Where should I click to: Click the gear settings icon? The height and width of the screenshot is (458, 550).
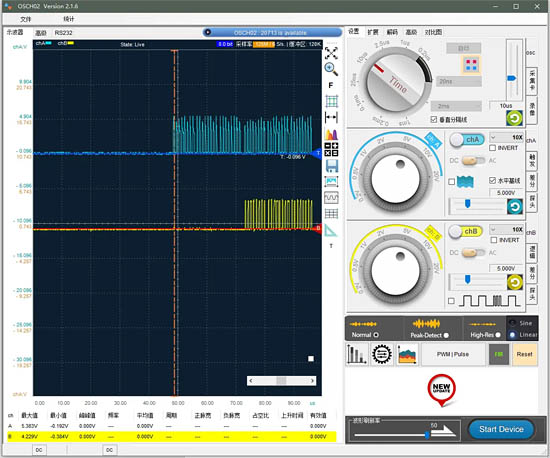382,354
